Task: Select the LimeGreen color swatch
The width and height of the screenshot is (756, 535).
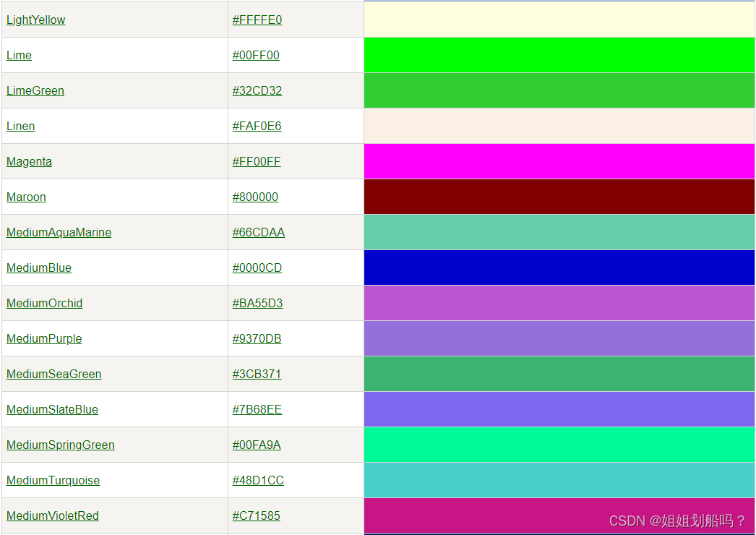Action: tap(559, 90)
